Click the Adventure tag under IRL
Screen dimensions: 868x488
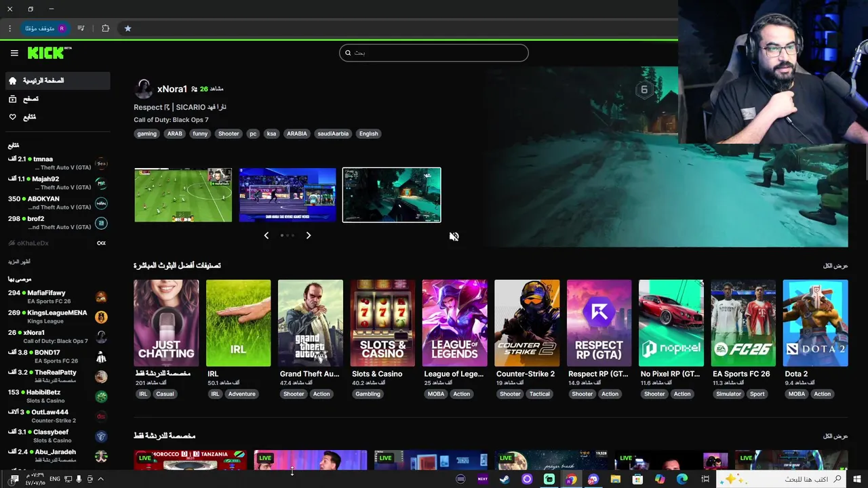[x=242, y=394]
